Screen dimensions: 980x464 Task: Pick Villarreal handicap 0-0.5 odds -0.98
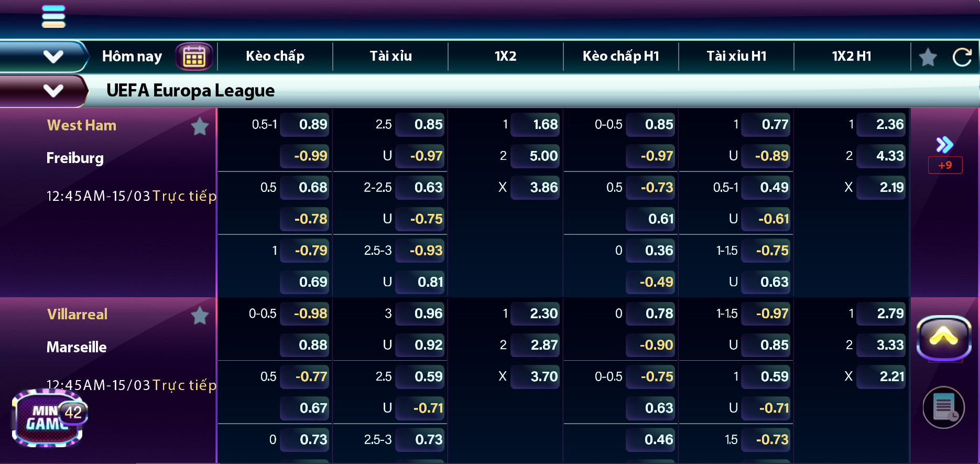pos(304,314)
